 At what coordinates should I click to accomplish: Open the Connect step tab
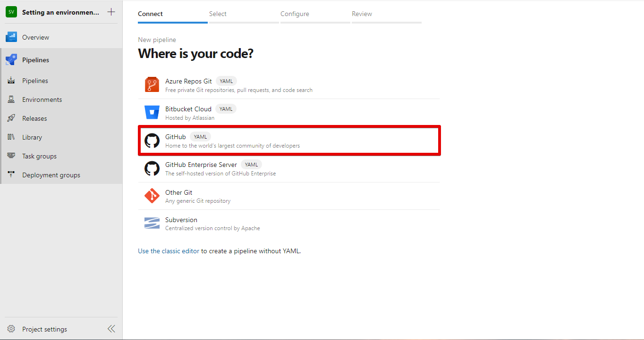[150, 14]
